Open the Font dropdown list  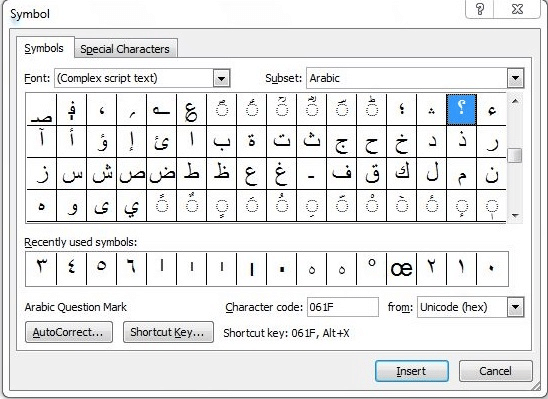(x=221, y=78)
